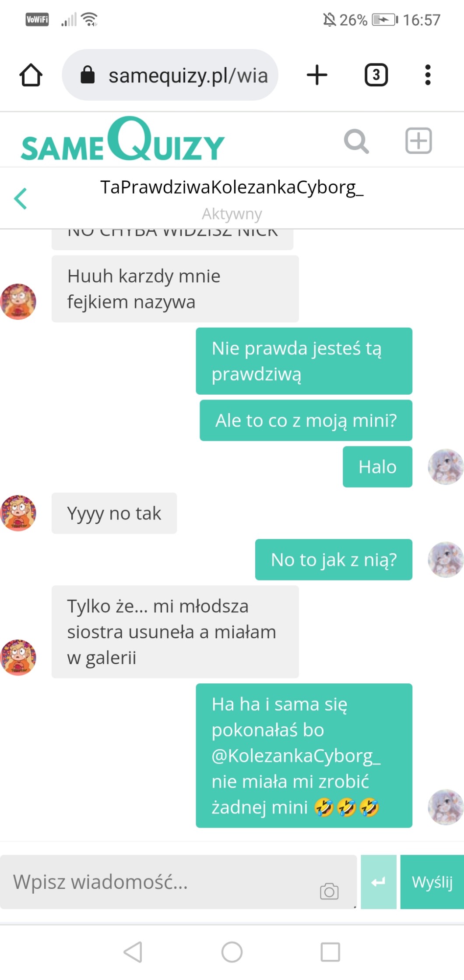
Task: Click the add quiz plus-square icon
Action: (418, 141)
